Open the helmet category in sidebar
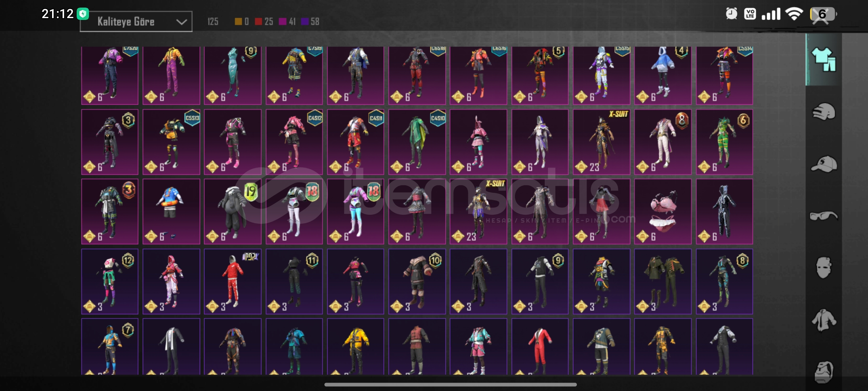Viewport: 868px width, 391px height. [824, 112]
